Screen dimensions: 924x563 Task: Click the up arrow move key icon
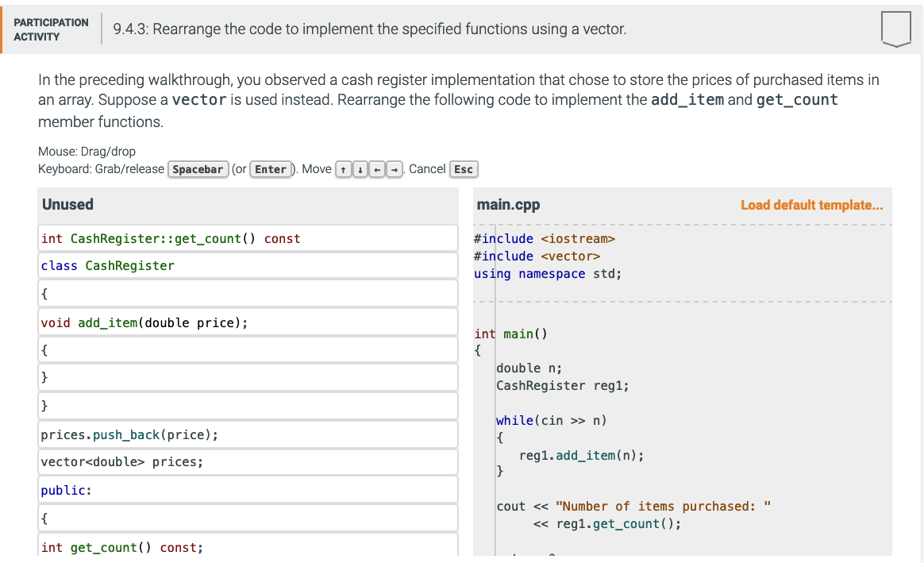click(343, 168)
